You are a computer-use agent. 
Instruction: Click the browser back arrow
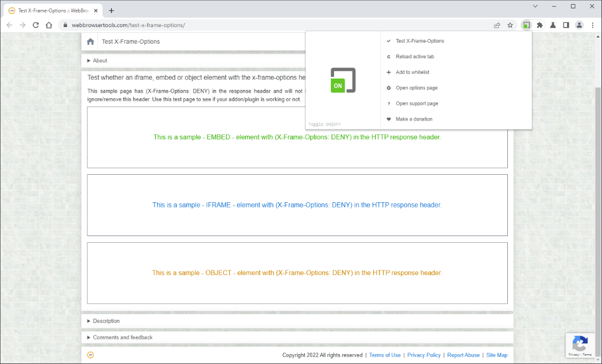point(9,25)
